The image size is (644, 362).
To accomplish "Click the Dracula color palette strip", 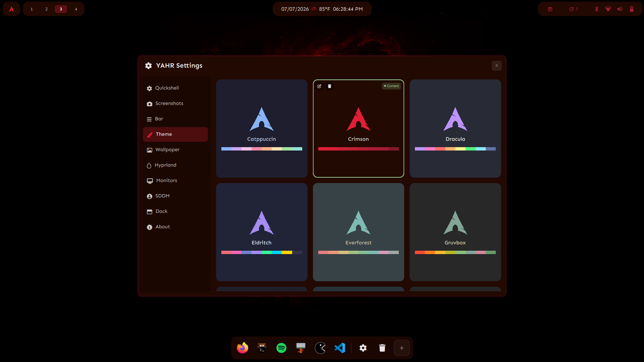I will click(455, 149).
